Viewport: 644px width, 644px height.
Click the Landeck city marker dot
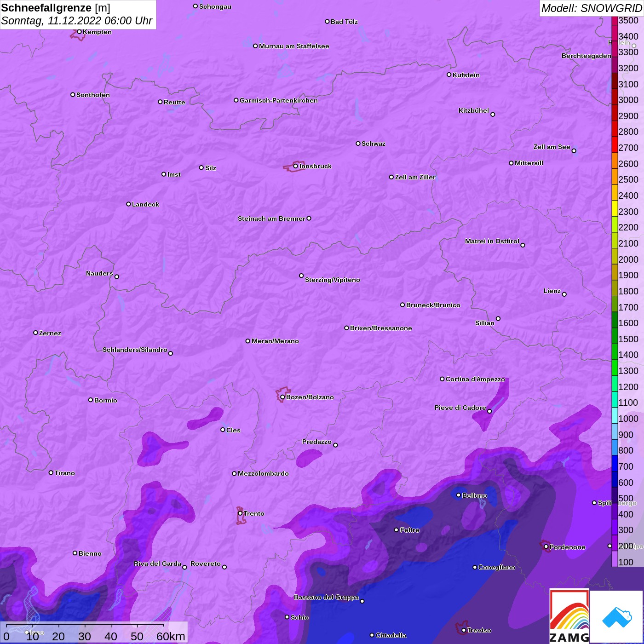[x=128, y=204]
